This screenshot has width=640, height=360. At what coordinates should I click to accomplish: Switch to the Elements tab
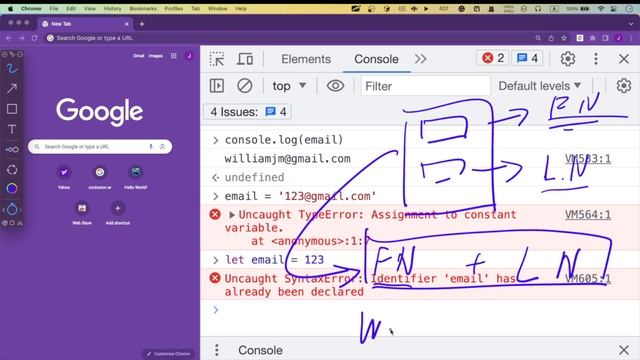coord(306,59)
